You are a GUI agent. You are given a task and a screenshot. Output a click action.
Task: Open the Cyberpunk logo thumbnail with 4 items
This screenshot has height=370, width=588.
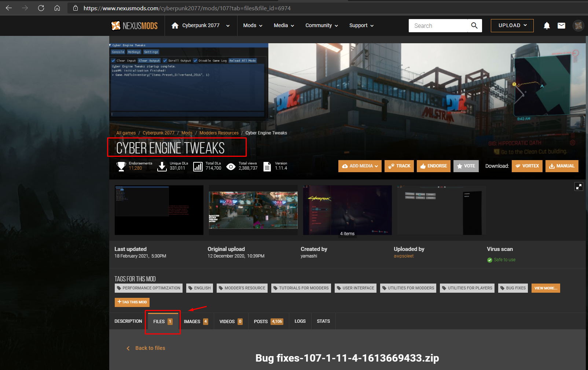tap(348, 210)
